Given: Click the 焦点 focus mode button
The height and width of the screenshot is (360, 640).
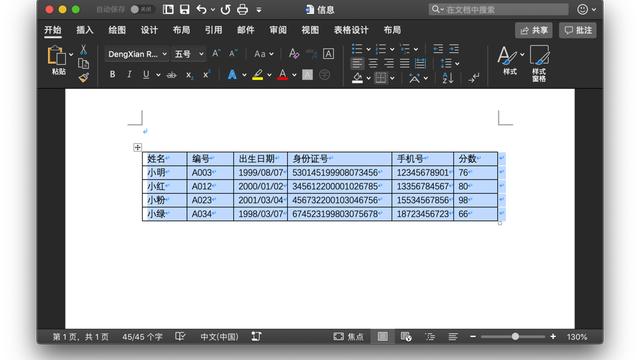Looking at the screenshot, I should [x=348, y=337].
